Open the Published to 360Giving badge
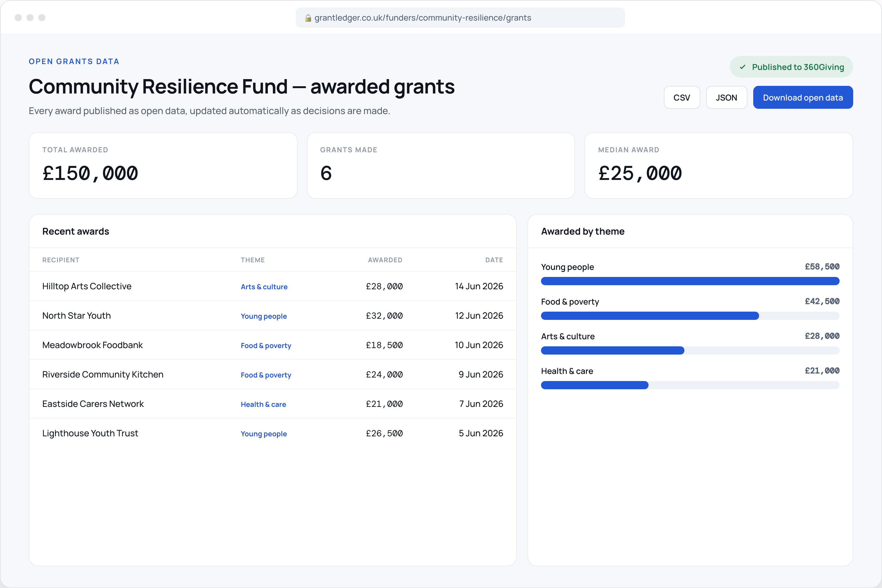This screenshot has height=588, width=882. 791,67
